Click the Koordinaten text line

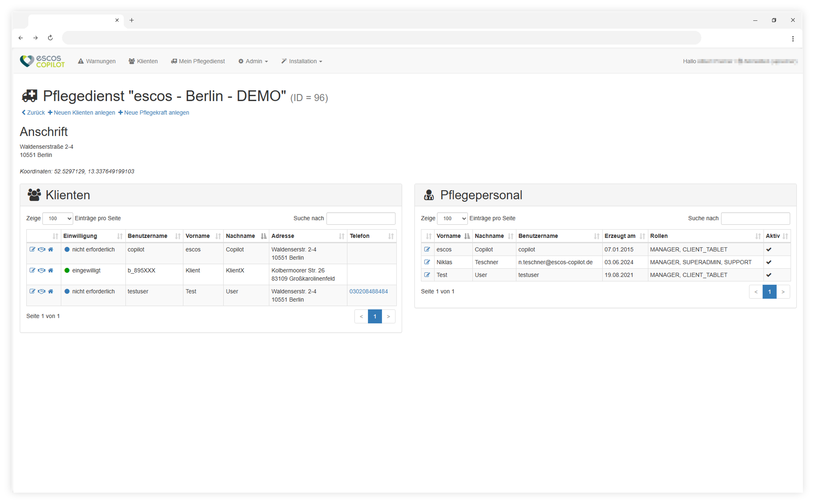77,171
